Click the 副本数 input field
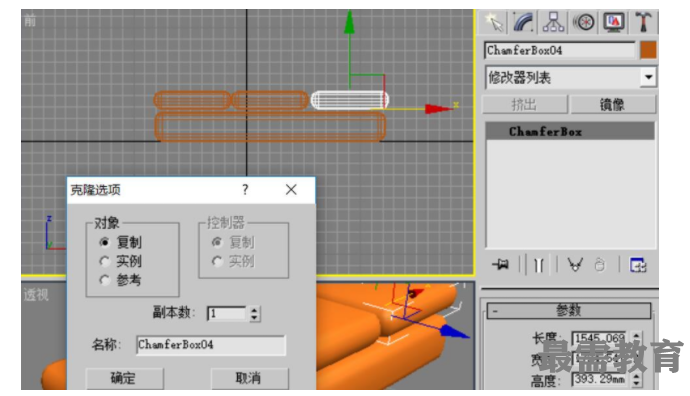This screenshot has height=396, width=690. 227,314
